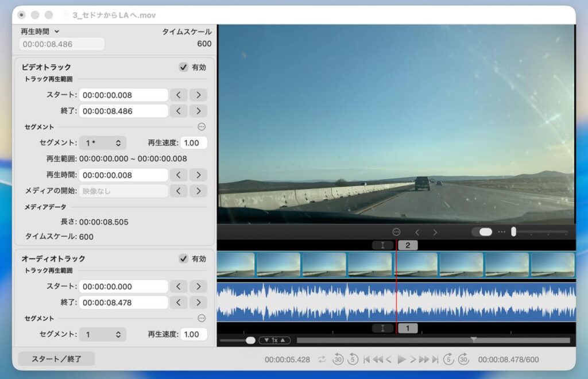The width and height of the screenshot is (588, 379).
Task: Click the video preview image
Action: (396, 124)
